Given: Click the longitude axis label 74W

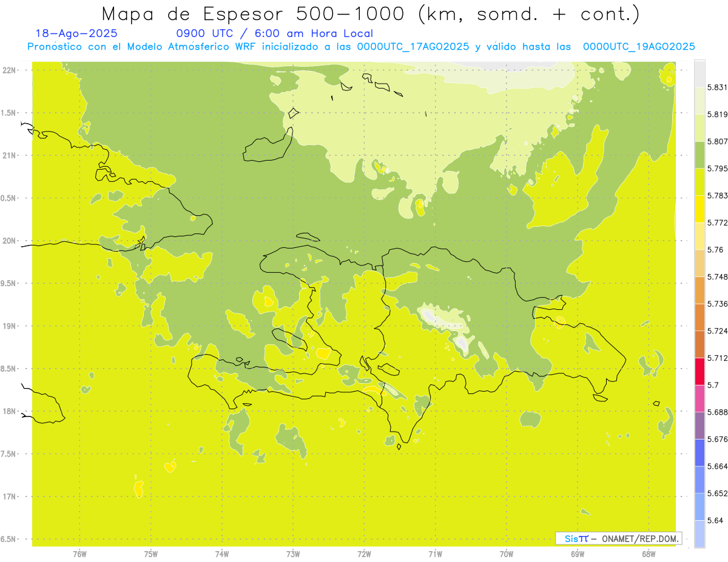Looking at the screenshot, I should pyautogui.click(x=222, y=554).
